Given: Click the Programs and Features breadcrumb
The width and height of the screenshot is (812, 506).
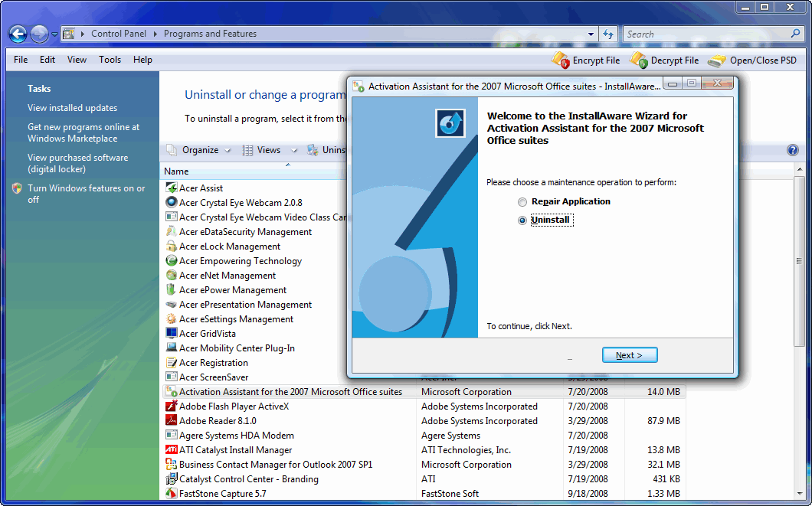Looking at the screenshot, I should pyautogui.click(x=210, y=34).
